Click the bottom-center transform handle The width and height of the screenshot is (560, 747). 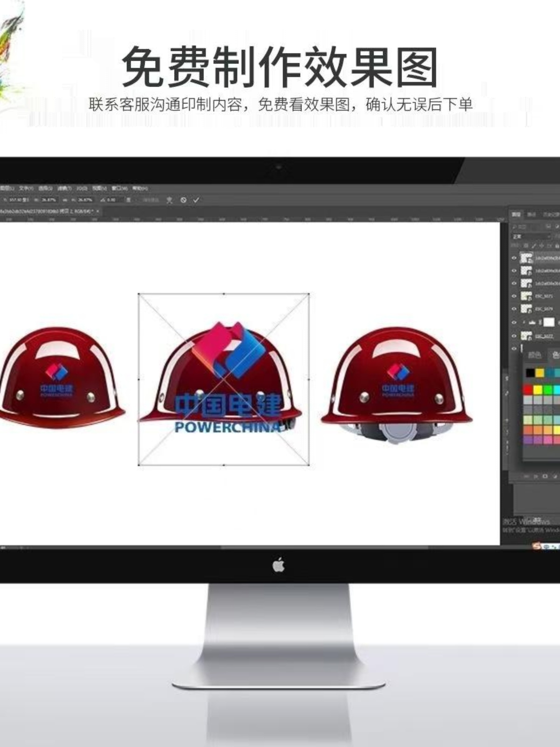(x=224, y=465)
